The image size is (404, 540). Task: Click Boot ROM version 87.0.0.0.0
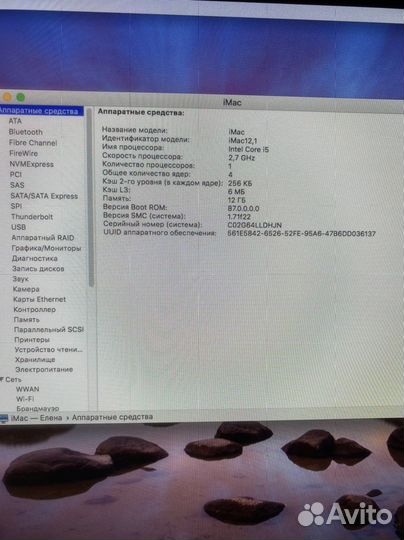(244, 208)
